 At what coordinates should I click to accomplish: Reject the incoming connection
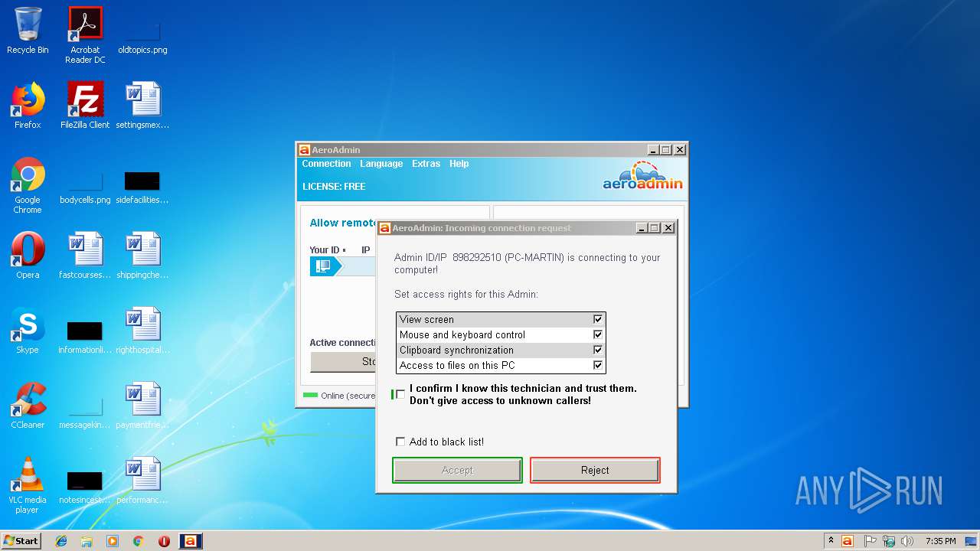pyautogui.click(x=595, y=470)
